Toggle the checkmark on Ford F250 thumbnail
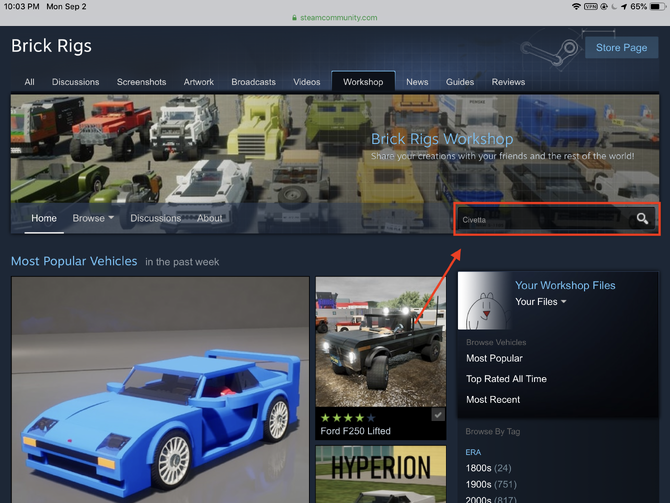The image size is (670, 503). (x=438, y=415)
